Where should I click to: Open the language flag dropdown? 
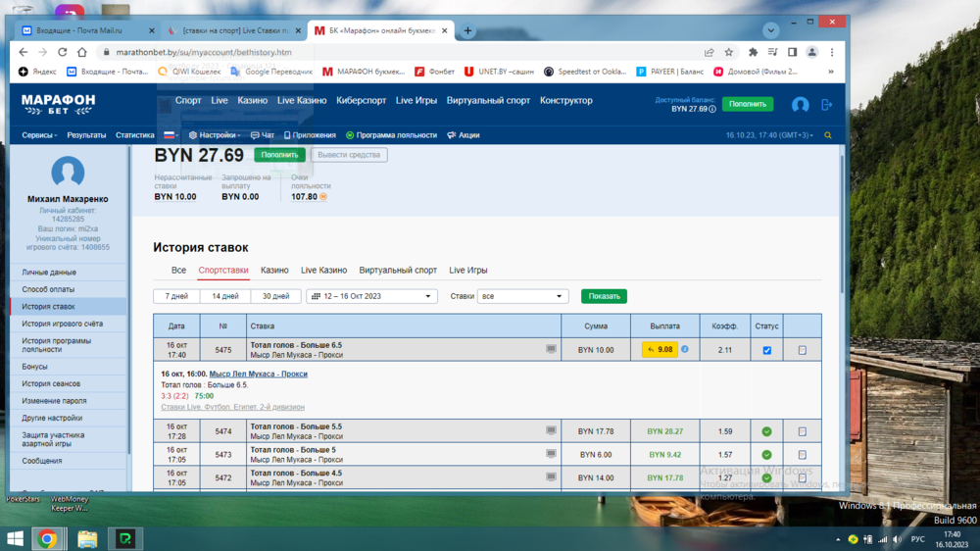point(171,135)
